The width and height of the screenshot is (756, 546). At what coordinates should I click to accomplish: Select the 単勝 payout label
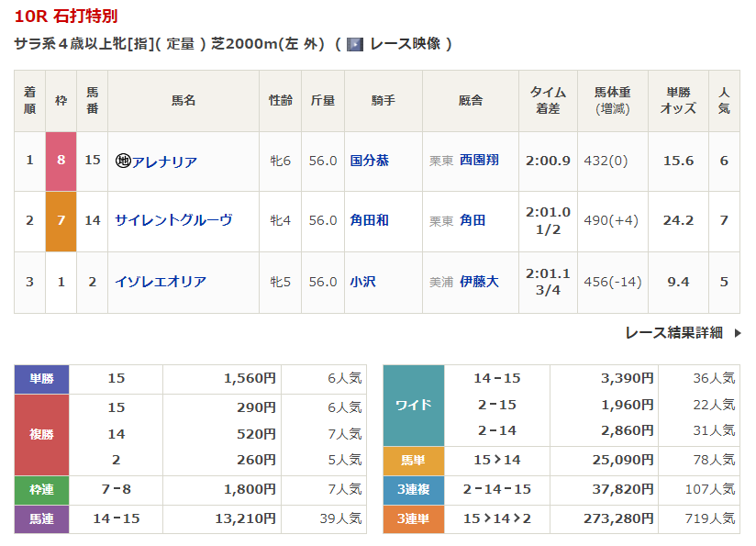41,378
